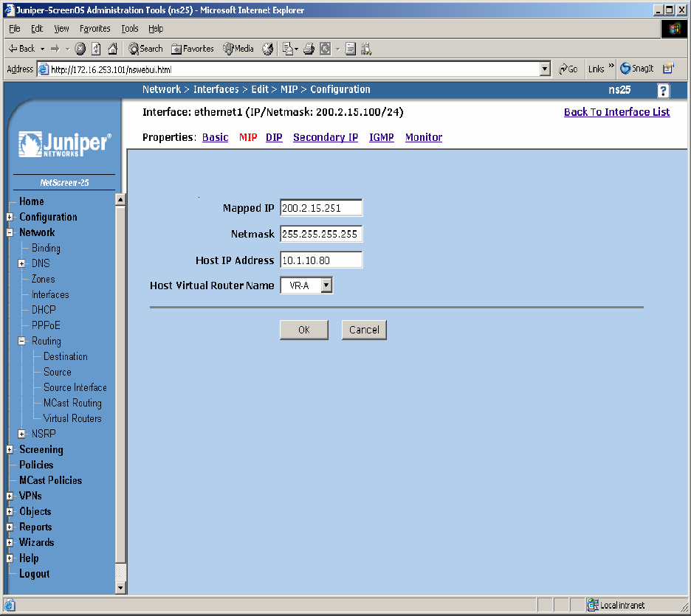The height and width of the screenshot is (616, 691).
Task: Select Home in the navigation tree
Action: [x=31, y=201]
